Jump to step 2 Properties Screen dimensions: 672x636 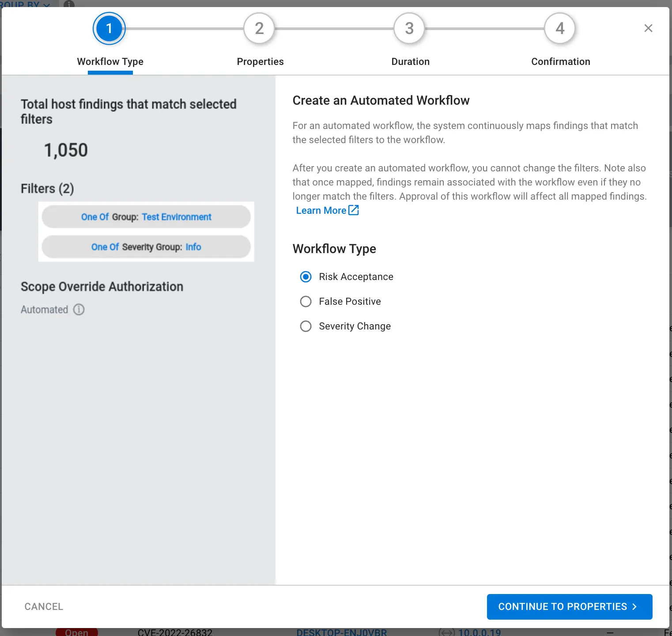point(259,29)
